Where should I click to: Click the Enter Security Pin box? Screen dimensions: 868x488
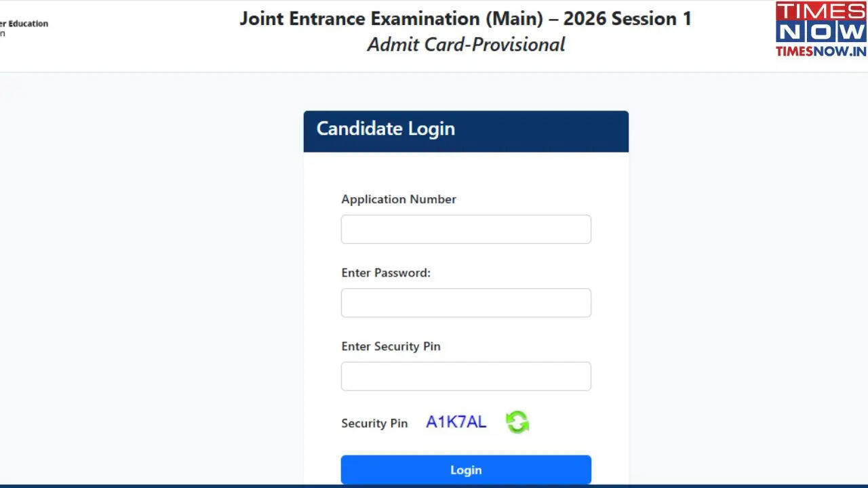pyautogui.click(x=466, y=376)
